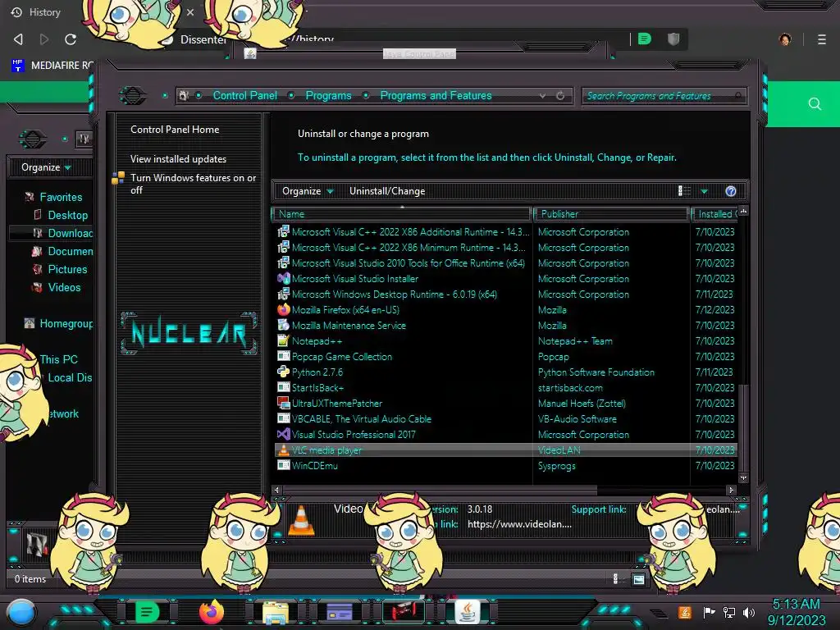Refresh the Programs and Features address bar

[560, 96]
